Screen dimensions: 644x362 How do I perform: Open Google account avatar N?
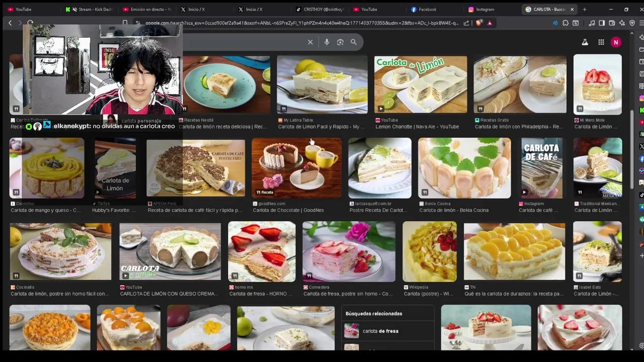point(616,42)
